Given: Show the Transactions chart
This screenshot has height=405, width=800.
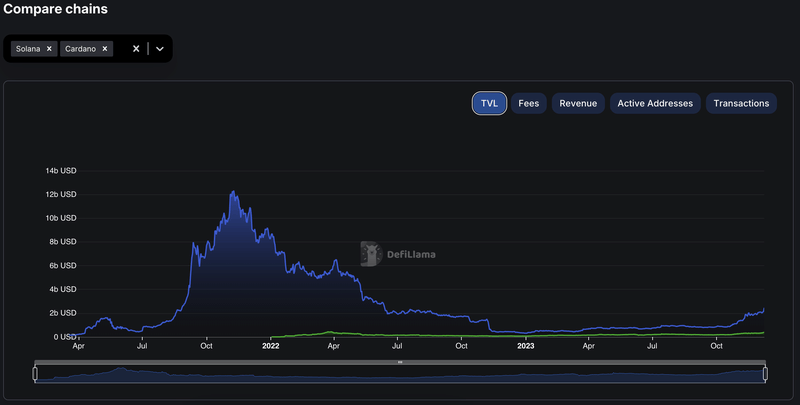Looking at the screenshot, I should (741, 104).
